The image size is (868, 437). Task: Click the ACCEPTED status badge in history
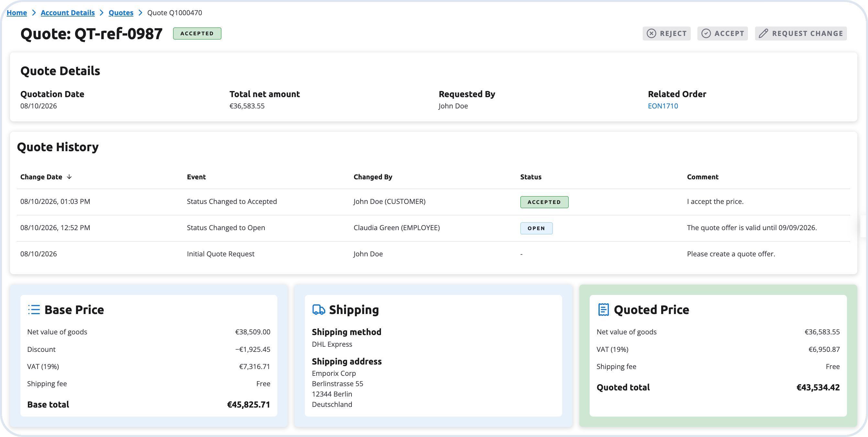(x=544, y=202)
